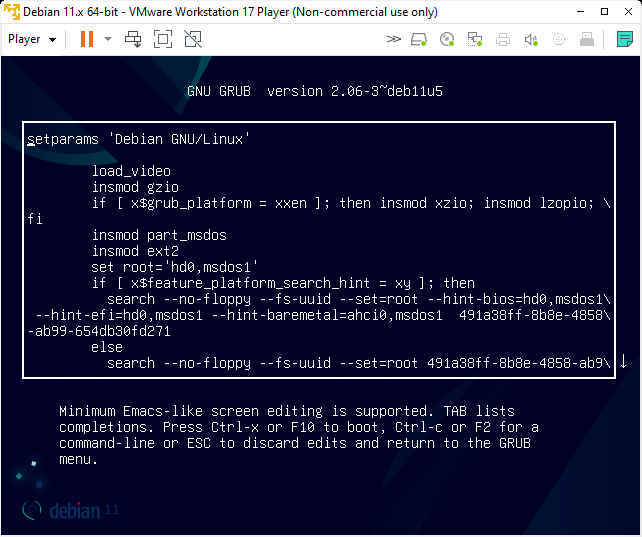Close the VMware Player window

click(628, 12)
